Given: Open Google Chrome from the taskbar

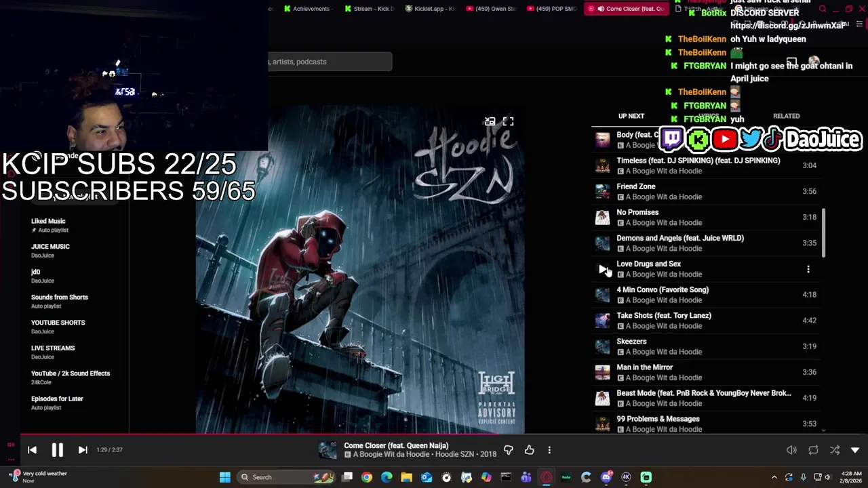Looking at the screenshot, I should coord(367,477).
